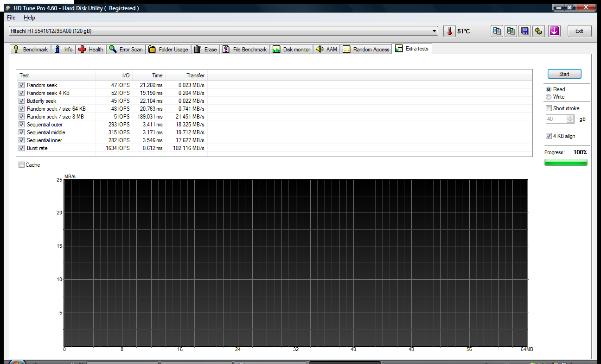Screen dimensions: 601x364
Task: Toggle the 4 KB align checkbox
Action: 549,136
